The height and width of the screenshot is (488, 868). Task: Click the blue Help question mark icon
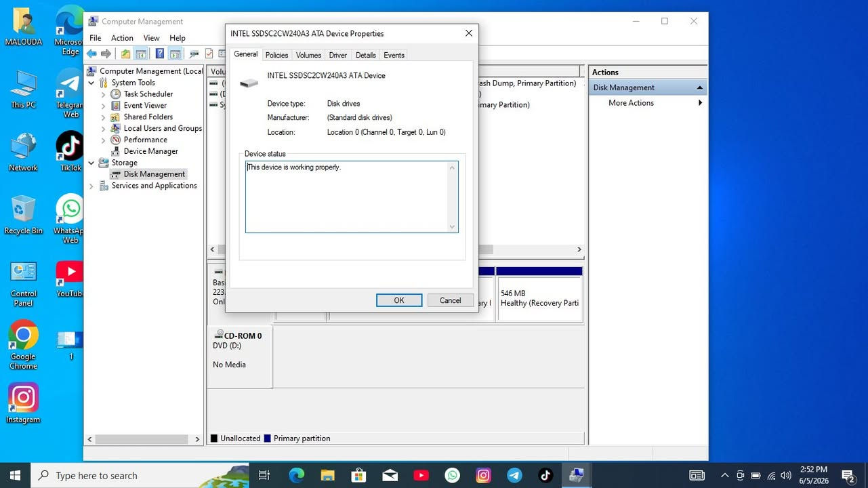(160, 54)
